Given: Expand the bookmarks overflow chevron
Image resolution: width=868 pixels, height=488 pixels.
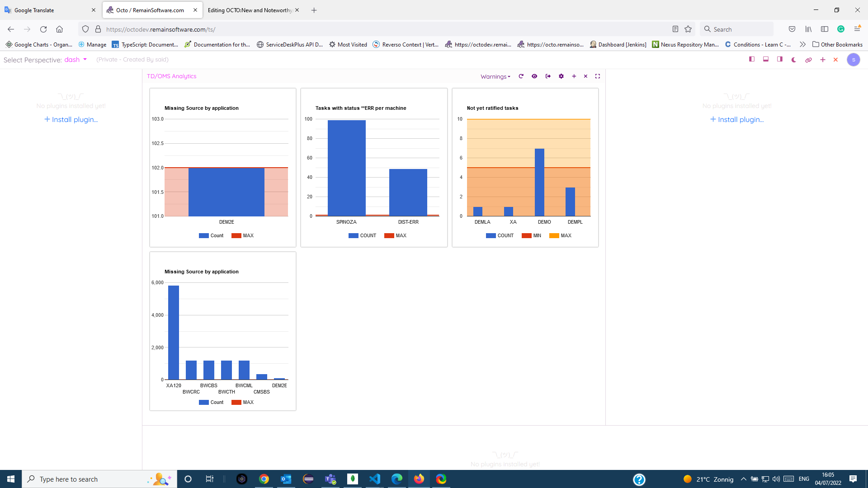Looking at the screenshot, I should [802, 44].
